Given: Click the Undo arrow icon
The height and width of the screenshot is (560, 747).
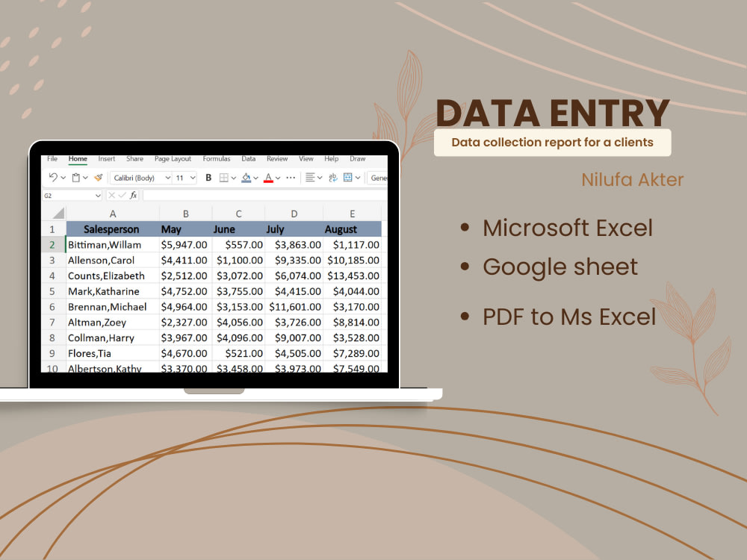Looking at the screenshot, I should pos(53,177).
